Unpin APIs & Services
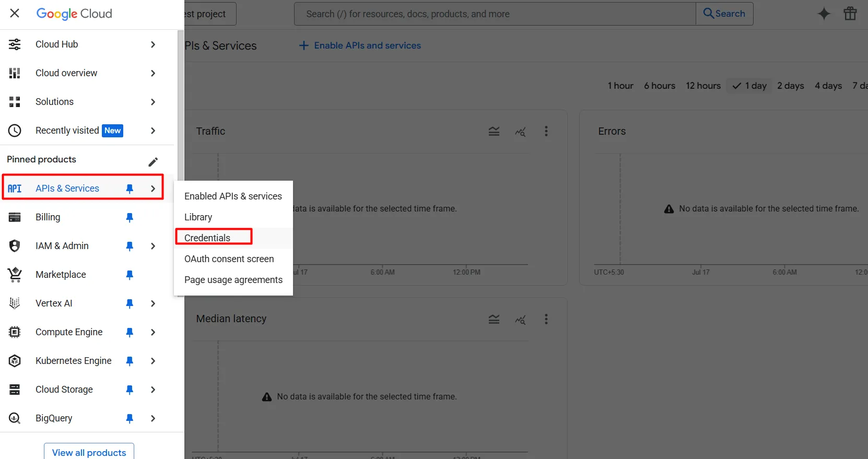This screenshot has height=459, width=868. tap(130, 189)
